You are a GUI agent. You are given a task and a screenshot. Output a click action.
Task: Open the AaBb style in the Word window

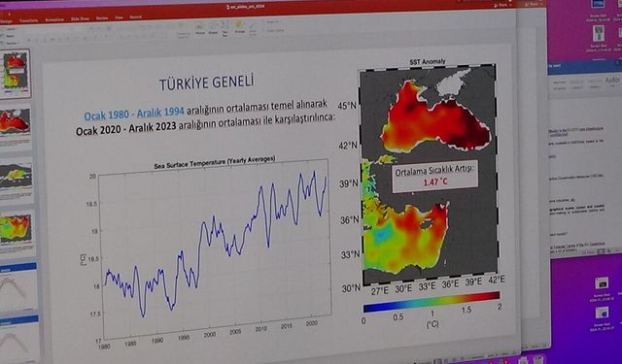(613, 81)
